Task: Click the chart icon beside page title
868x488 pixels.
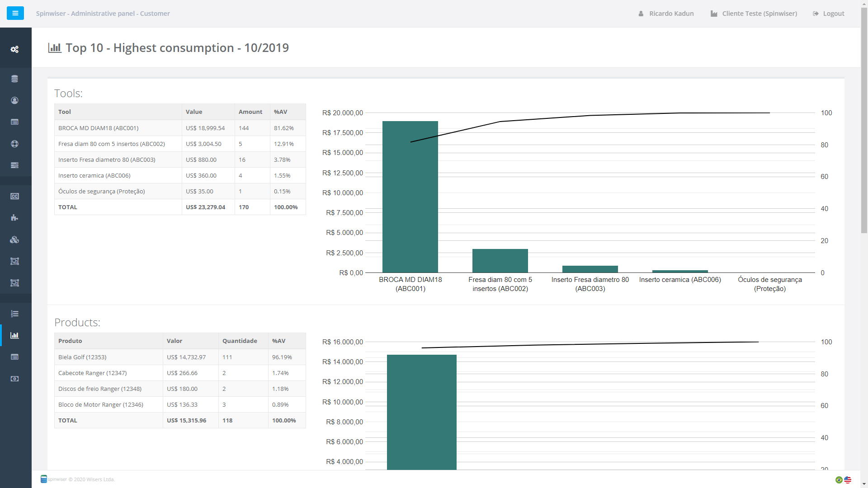Action: [55, 47]
